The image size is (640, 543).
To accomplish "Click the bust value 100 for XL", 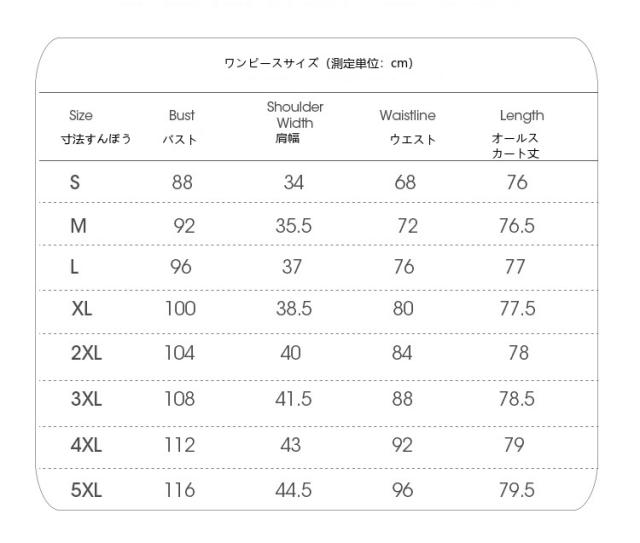I will (x=180, y=309).
